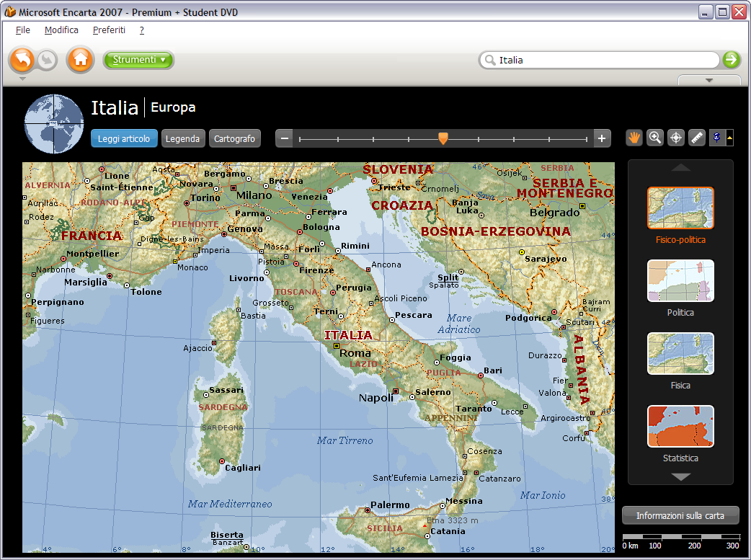Open the Modifica menu
Viewport: 751px width, 560px height.
pos(61,30)
